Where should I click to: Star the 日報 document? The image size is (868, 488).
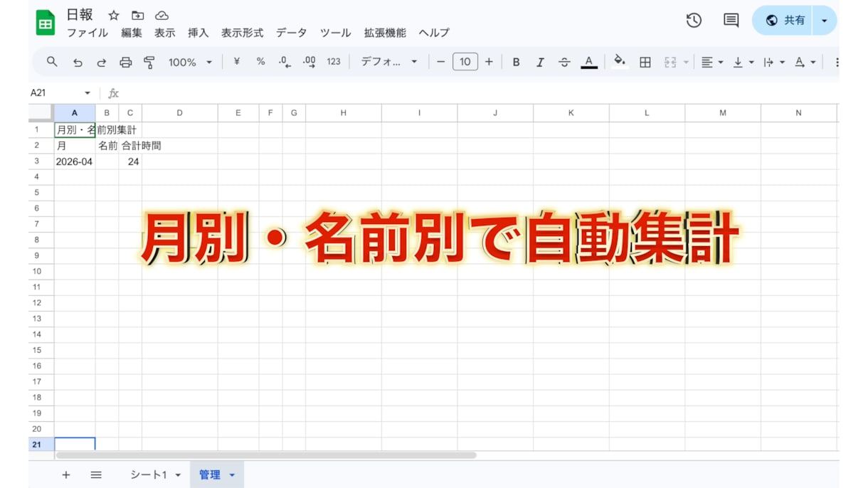(x=114, y=16)
